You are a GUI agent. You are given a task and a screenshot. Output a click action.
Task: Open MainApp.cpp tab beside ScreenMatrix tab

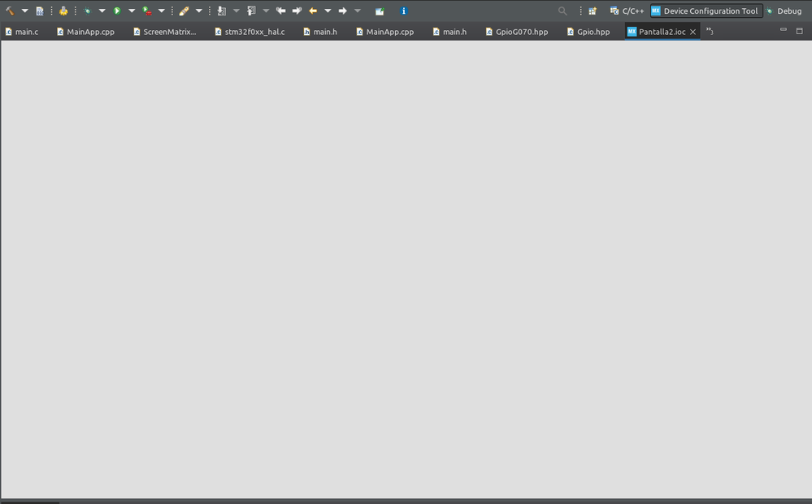click(85, 32)
